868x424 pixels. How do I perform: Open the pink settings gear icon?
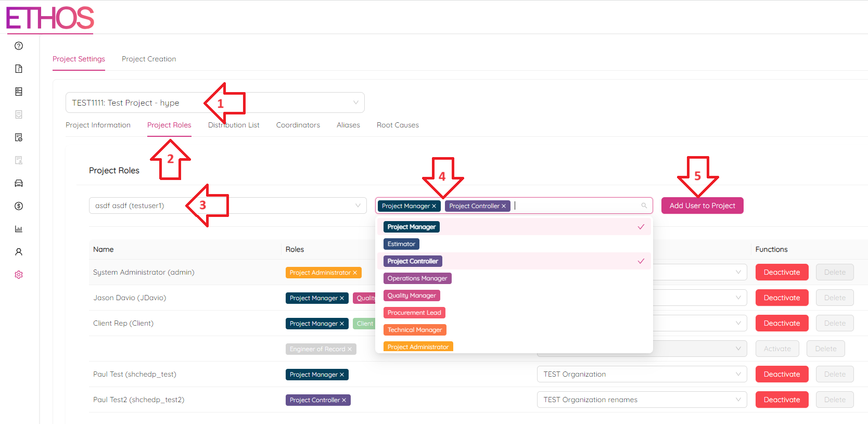coord(19,275)
